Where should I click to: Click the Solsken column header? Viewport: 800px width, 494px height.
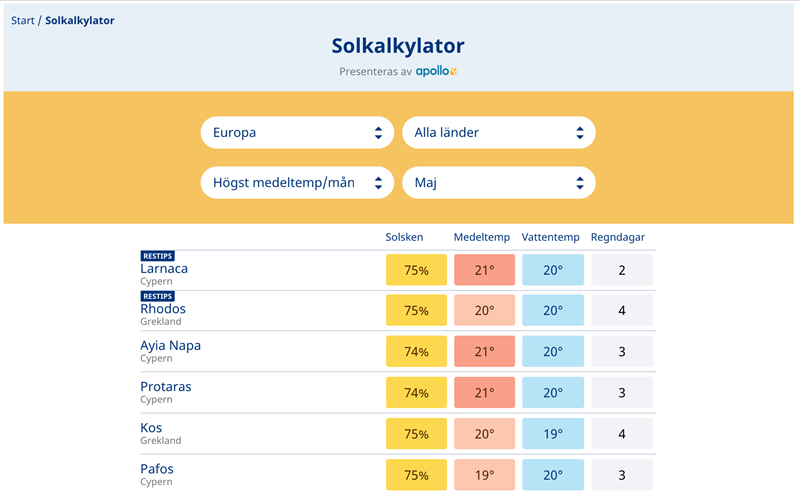[405, 237]
